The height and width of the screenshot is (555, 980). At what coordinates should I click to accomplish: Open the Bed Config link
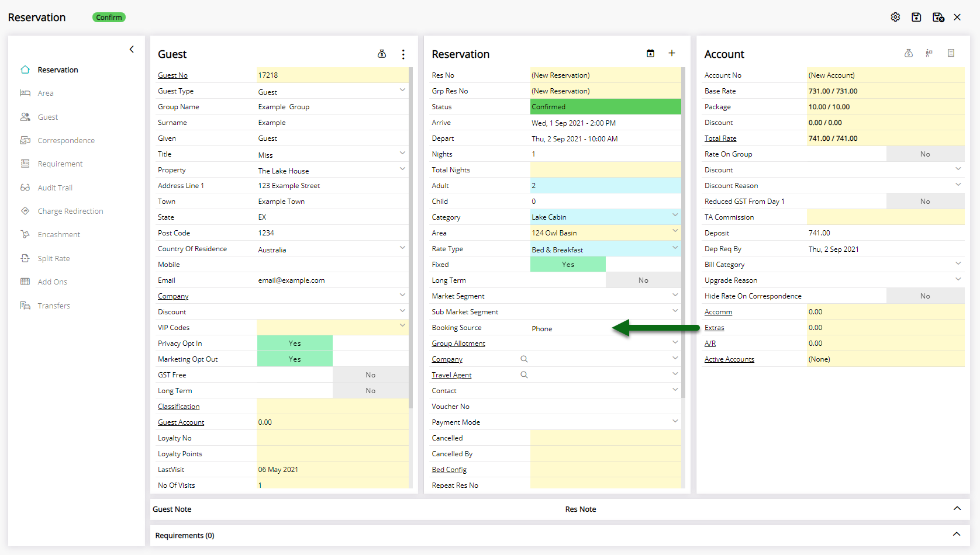[449, 470]
